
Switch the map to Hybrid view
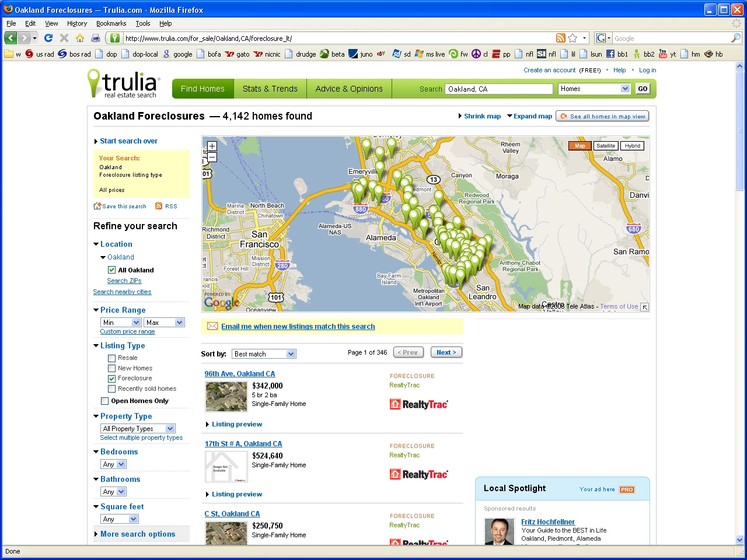pos(633,146)
